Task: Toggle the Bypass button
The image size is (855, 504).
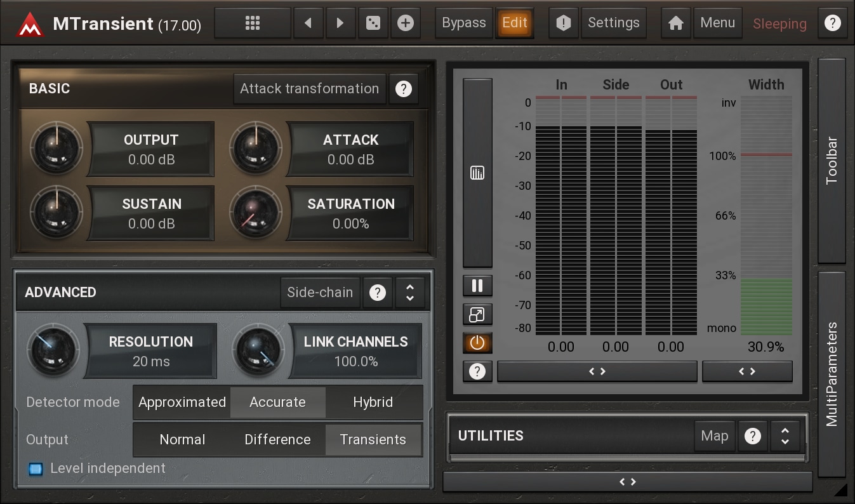Action: [463, 23]
